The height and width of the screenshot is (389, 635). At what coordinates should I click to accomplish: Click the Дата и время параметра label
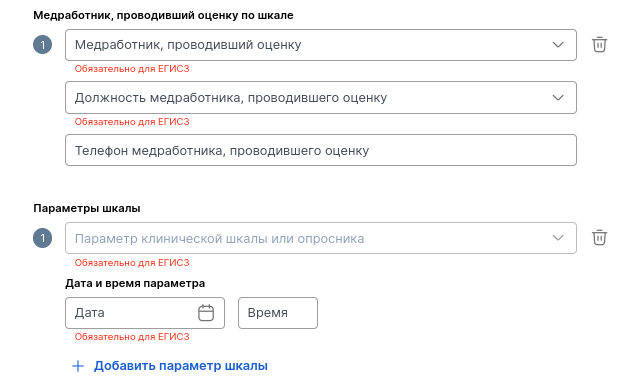[x=135, y=283]
